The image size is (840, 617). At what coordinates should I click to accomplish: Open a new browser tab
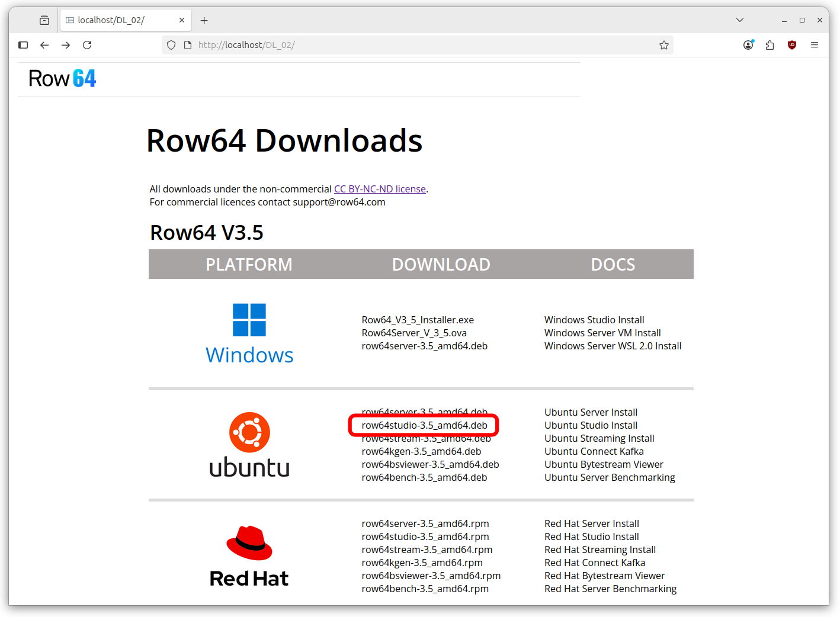[x=204, y=20]
